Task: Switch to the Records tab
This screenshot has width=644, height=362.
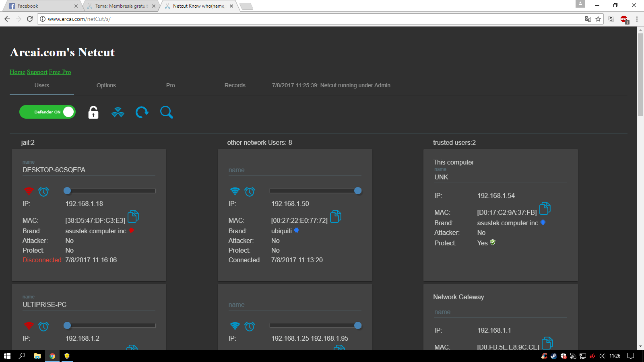Action: (235, 85)
